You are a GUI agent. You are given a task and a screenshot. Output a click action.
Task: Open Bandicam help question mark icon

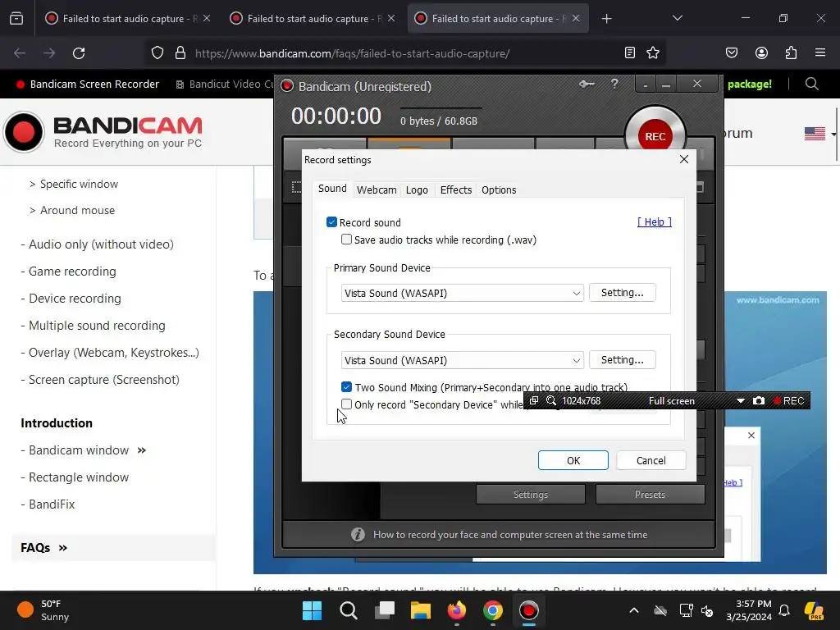[x=614, y=84]
